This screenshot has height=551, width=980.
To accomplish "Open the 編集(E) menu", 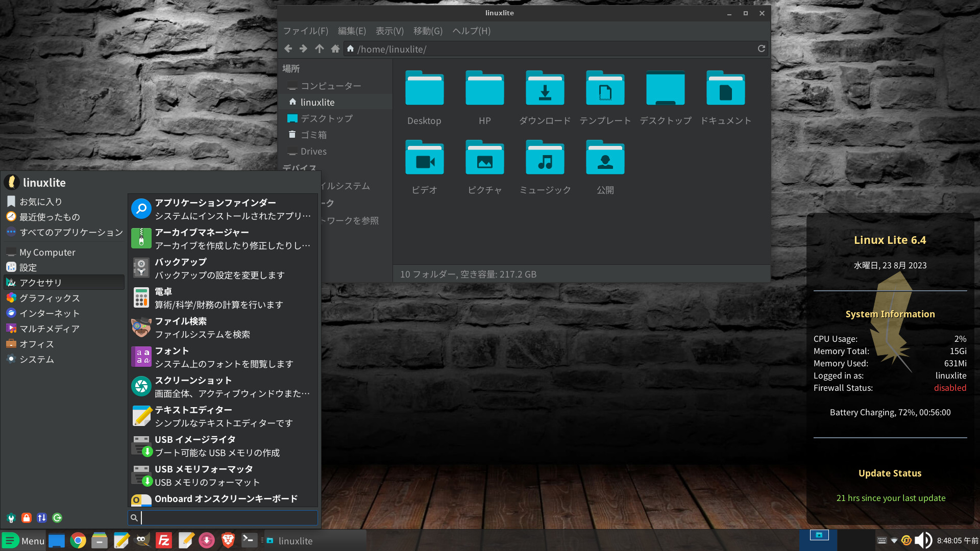I will (x=352, y=31).
